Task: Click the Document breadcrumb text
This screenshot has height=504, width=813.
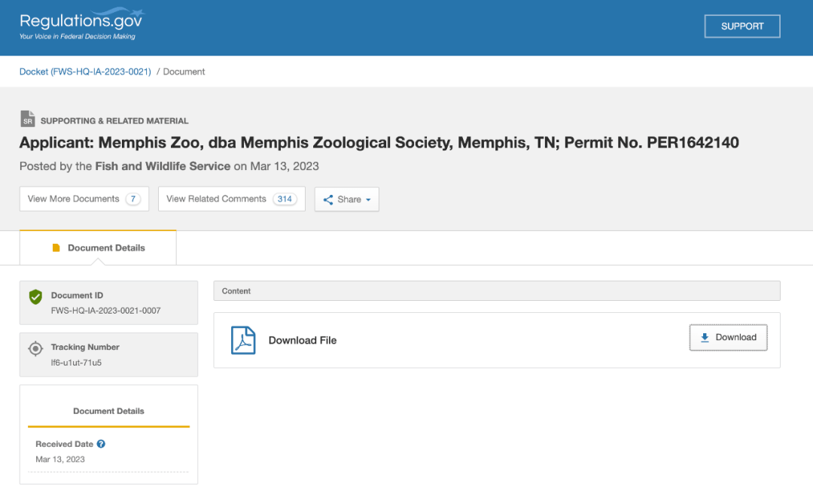Action: pos(184,71)
